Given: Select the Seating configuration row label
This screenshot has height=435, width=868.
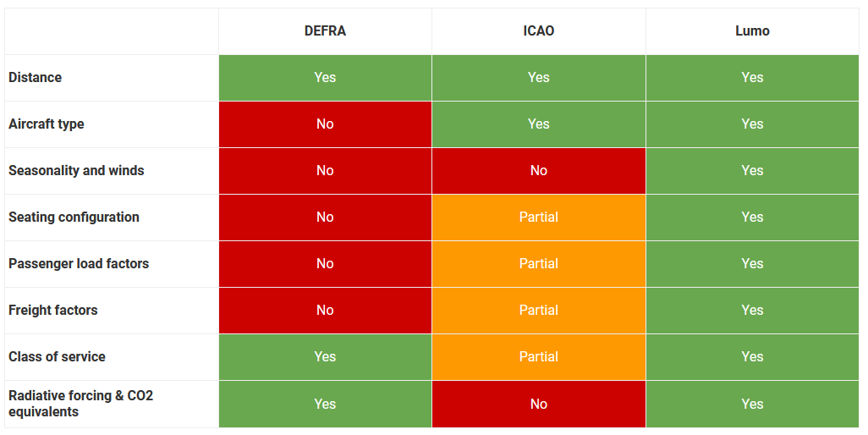Looking at the screenshot, I should point(74,217).
